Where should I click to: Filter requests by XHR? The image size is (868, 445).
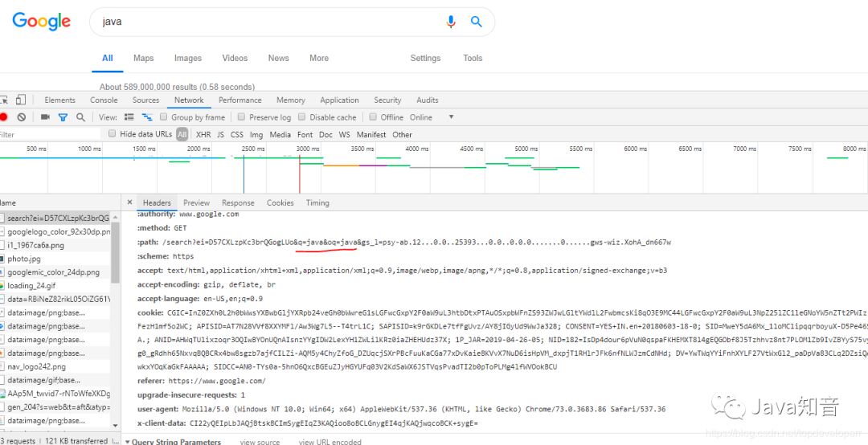(203, 134)
